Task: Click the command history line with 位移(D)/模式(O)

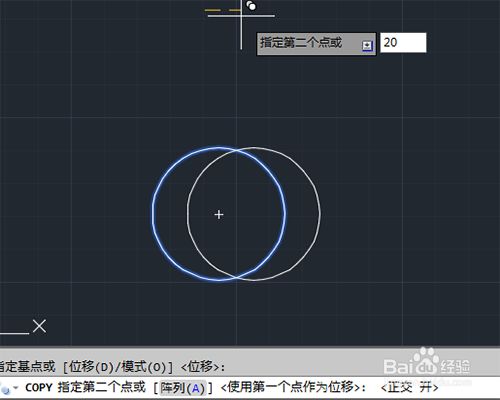Action: tap(113, 367)
